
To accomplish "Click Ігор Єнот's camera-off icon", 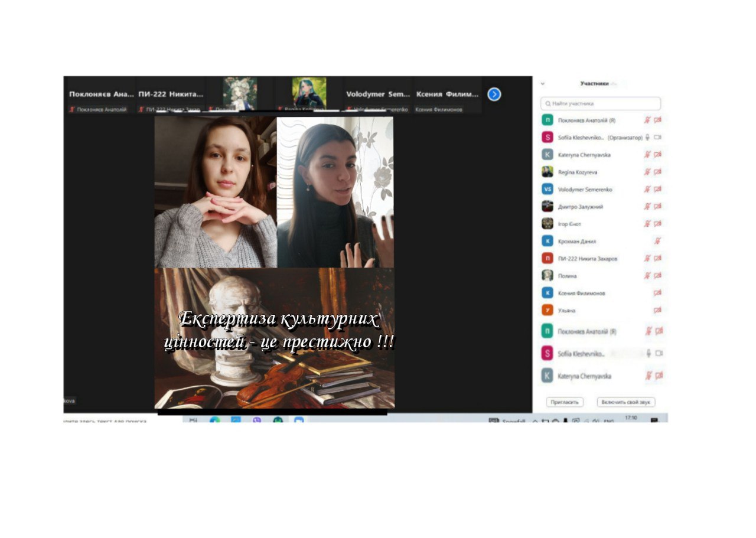I will (x=658, y=223).
